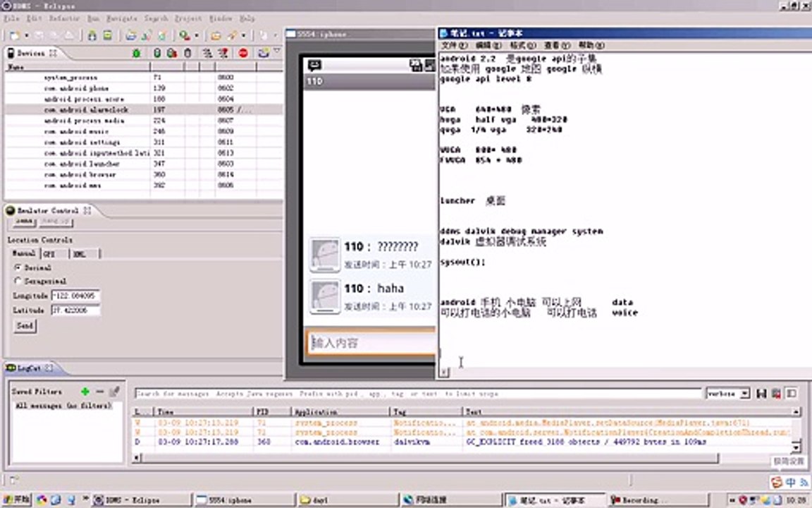Click the Longitude input field
The image size is (812, 508).
75,296
